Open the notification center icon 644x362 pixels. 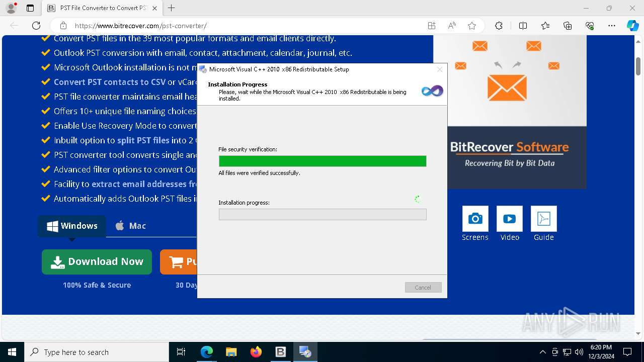coord(627,352)
